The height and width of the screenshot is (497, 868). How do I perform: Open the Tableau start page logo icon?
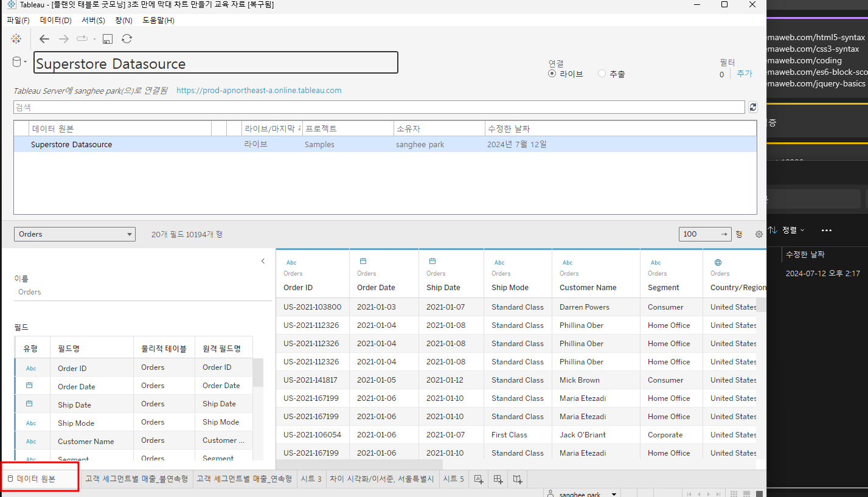pyautogui.click(x=16, y=38)
